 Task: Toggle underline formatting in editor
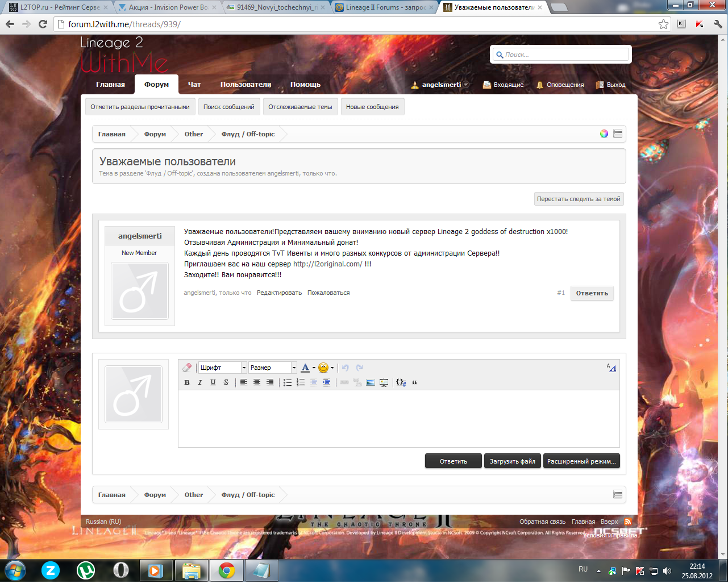click(x=213, y=382)
